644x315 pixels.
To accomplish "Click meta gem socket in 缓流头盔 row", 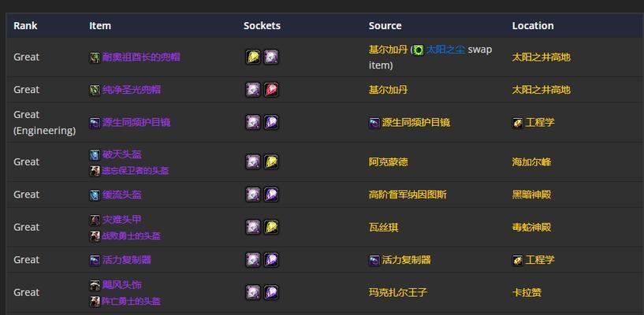I will coord(253,195).
